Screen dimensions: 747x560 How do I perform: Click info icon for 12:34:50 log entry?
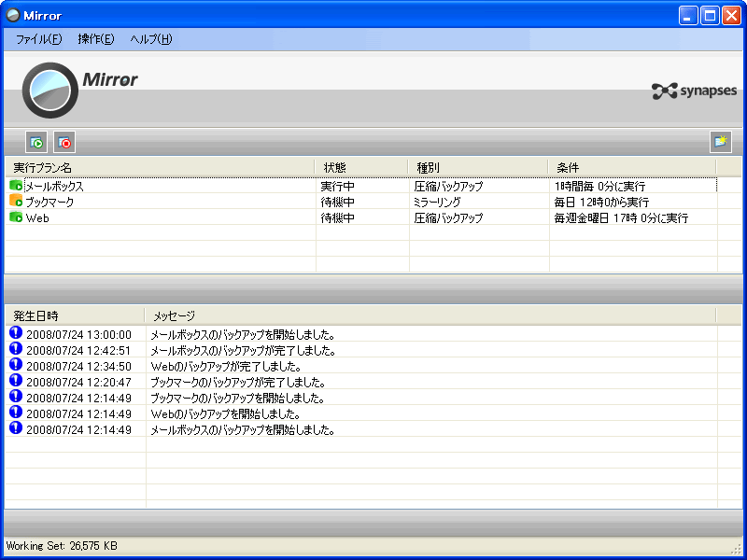(x=16, y=365)
